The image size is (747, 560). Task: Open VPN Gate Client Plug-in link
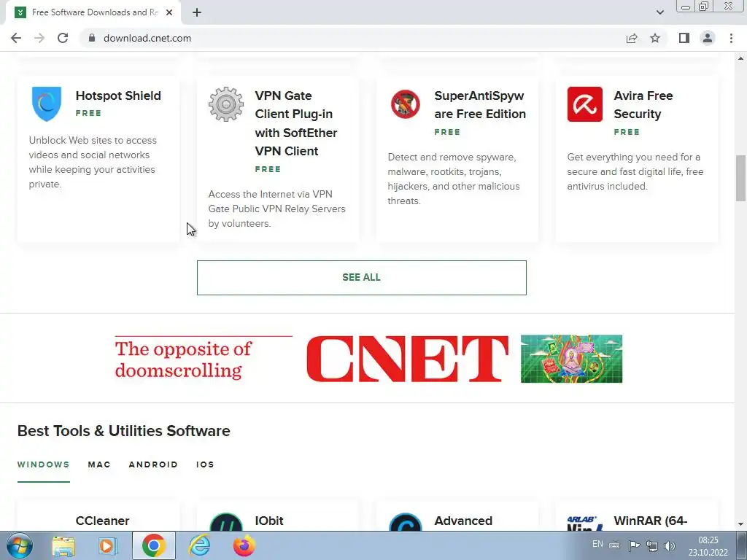click(x=296, y=123)
